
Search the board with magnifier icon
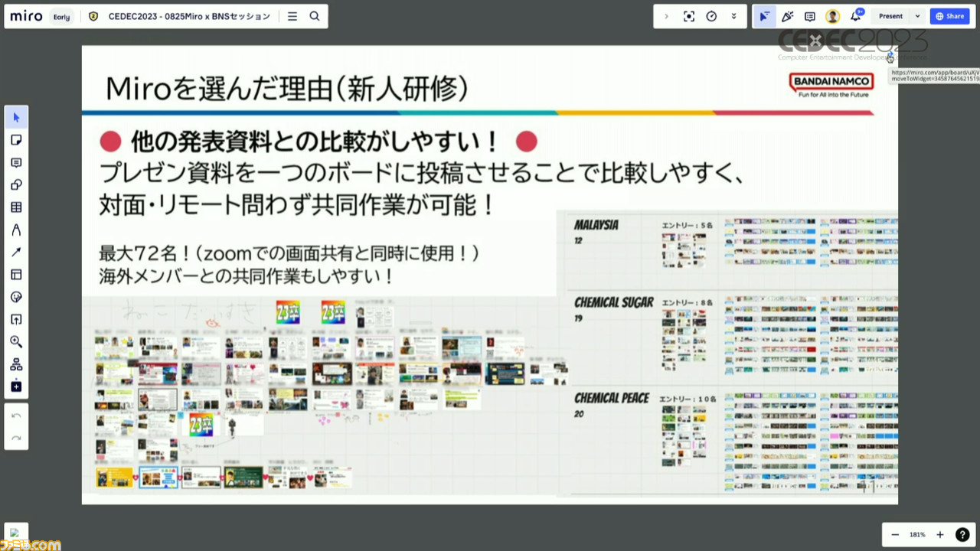(x=315, y=16)
